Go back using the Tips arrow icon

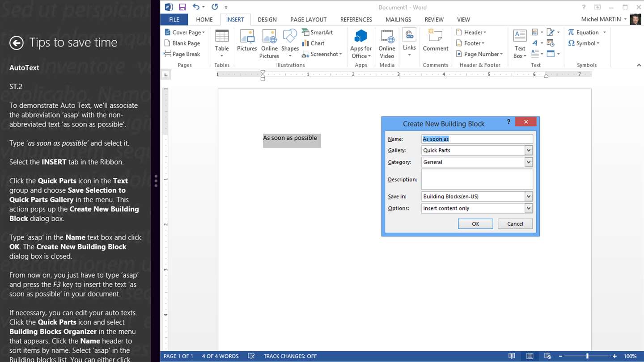(x=17, y=42)
